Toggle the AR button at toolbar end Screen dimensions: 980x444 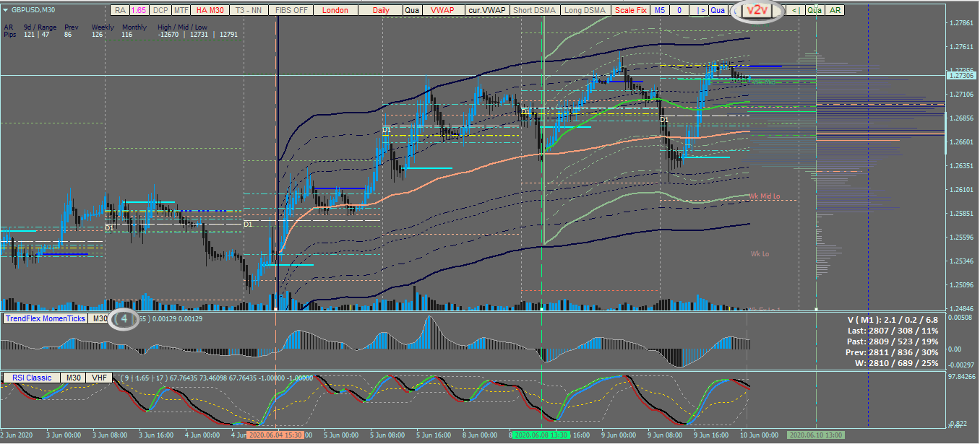coord(835,10)
